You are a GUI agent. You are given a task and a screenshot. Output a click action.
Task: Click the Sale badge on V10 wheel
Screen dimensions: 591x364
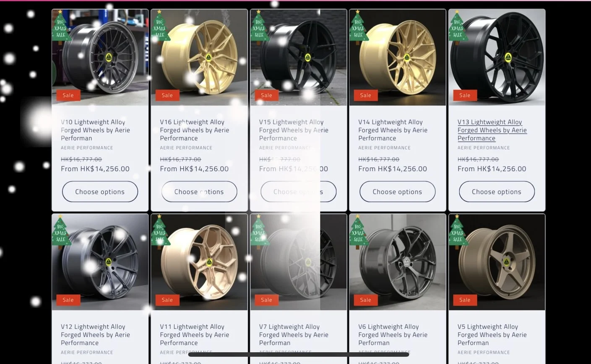tap(68, 95)
